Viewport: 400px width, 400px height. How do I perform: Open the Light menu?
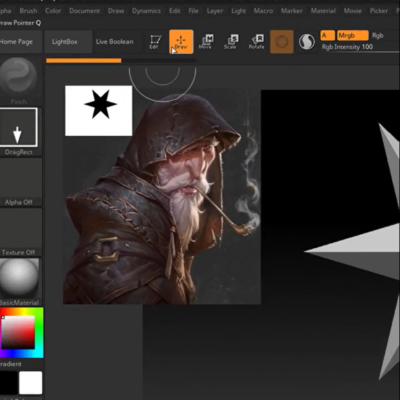[238, 11]
